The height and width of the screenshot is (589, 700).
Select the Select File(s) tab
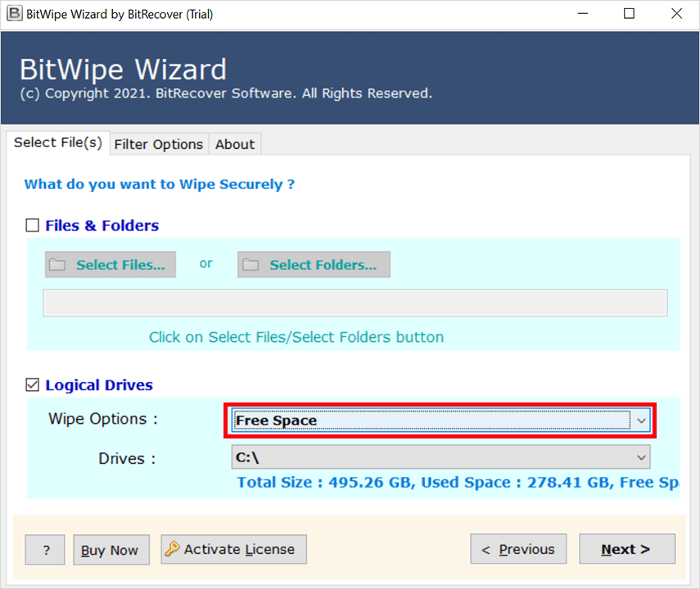point(58,142)
